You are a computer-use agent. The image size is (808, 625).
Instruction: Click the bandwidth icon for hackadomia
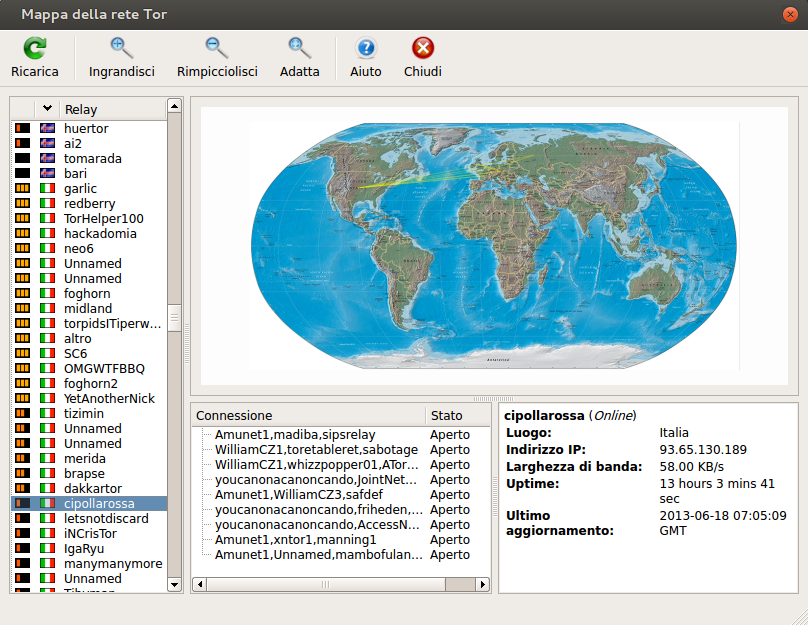[x=23, y=233]
